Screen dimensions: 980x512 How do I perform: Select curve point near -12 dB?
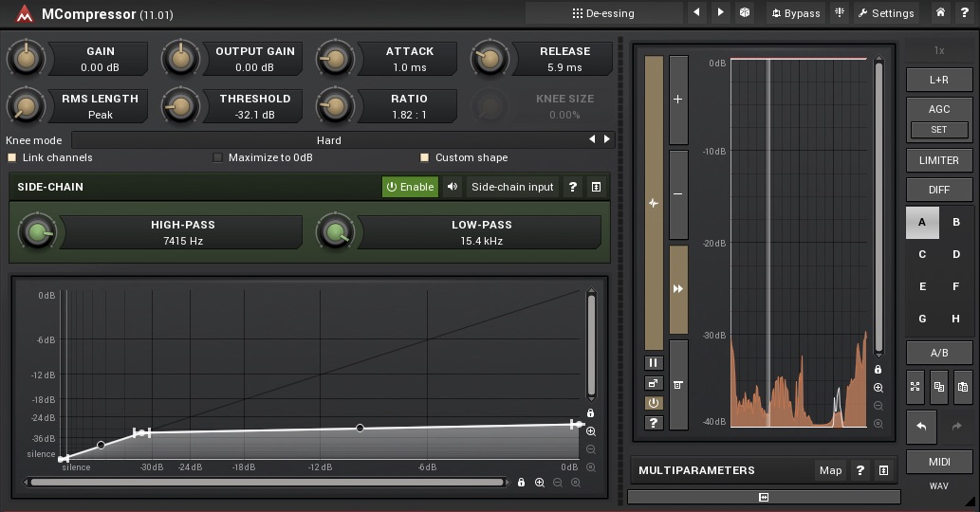pyautogui.click(x=360, y=428)
